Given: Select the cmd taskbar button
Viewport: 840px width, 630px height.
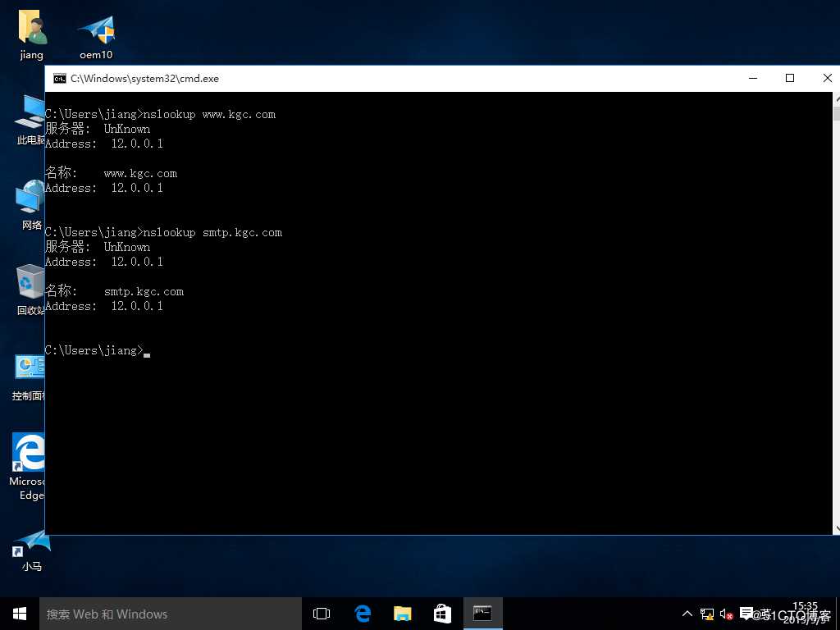Looking at the screenshot, I should tap(482, 614).
